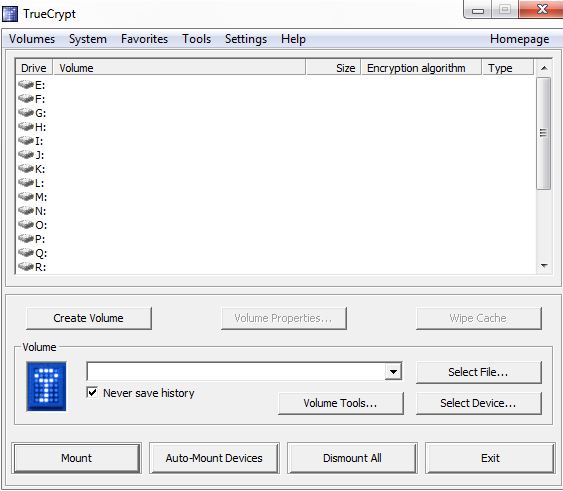The width and height of the screenshot is (563, 491).
Task: Select the O: drive icon
Action: coord(26,224)
